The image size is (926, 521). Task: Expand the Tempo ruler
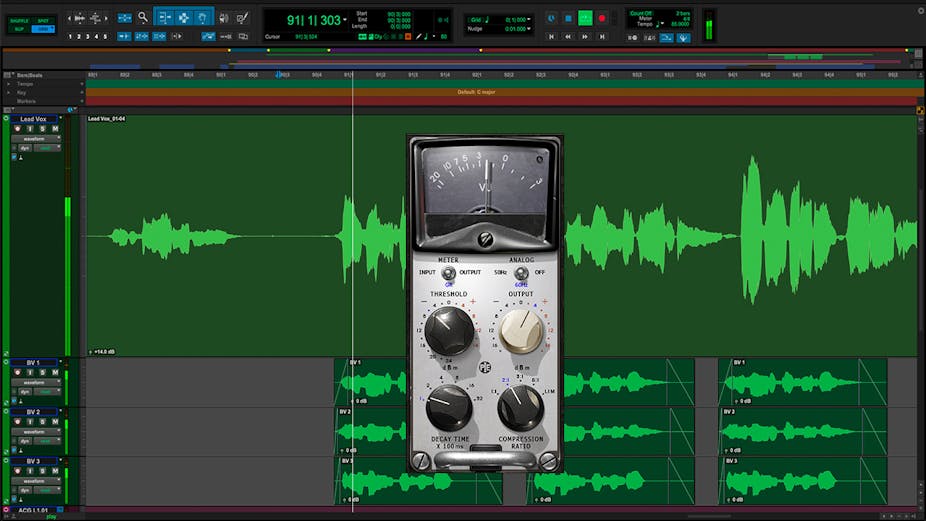click(9, 84)
